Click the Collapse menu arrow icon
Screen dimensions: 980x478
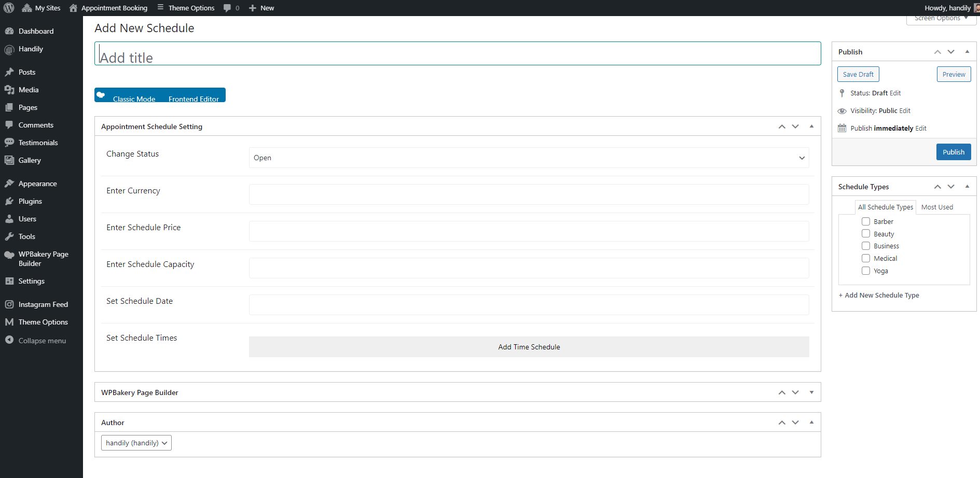pyautogui.click(x=9, y=340)
